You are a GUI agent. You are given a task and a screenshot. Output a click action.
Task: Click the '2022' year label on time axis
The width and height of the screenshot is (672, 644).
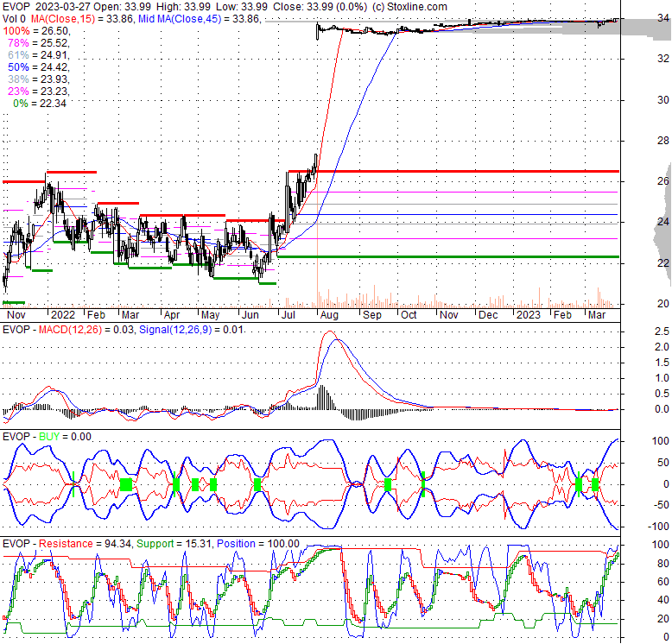[62, 315]
